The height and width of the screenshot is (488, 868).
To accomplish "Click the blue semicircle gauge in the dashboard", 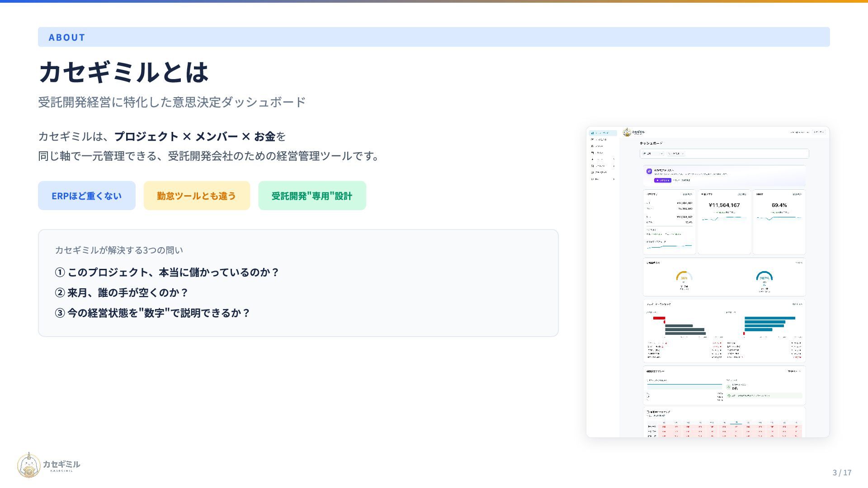I will pyautogui.click(x=764, y=276).
